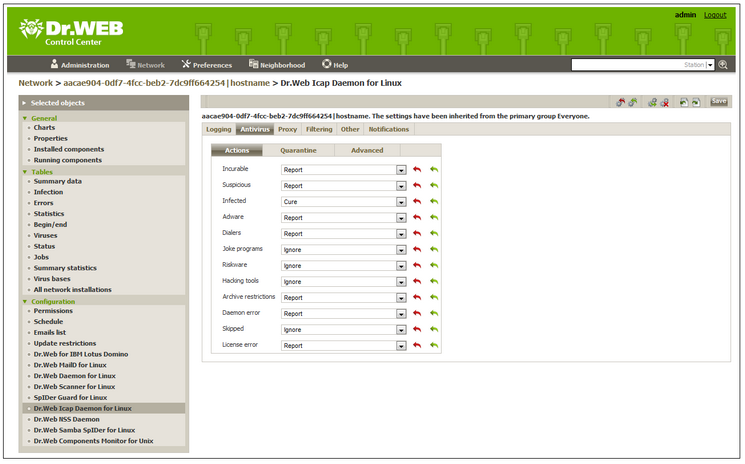Click the magnifier search icon in navigation bar
This screenshot has width=745, height=464.
pyautogui.click(x=723, y=65)
